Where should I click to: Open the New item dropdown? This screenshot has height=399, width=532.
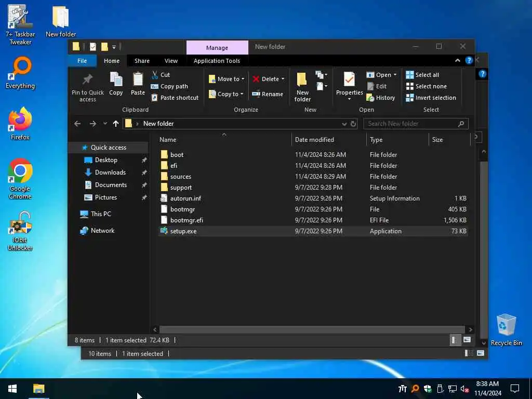[x=321, y=75]
